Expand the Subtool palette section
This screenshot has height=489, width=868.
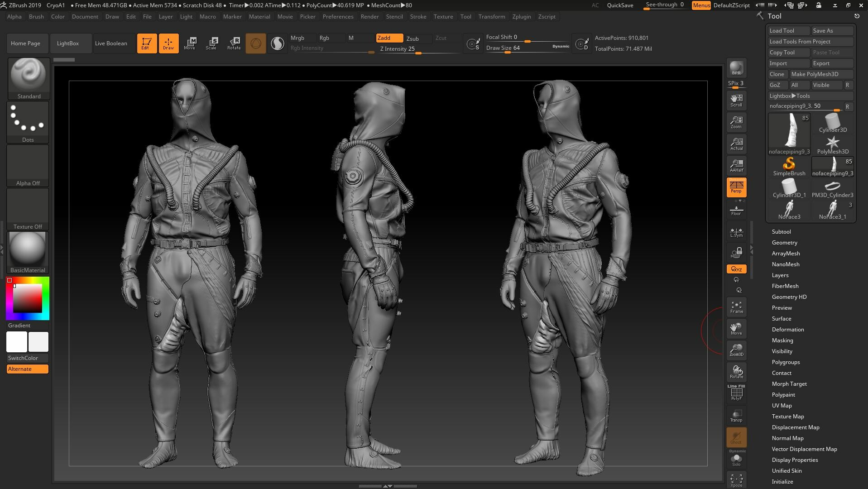click(782, 232)
